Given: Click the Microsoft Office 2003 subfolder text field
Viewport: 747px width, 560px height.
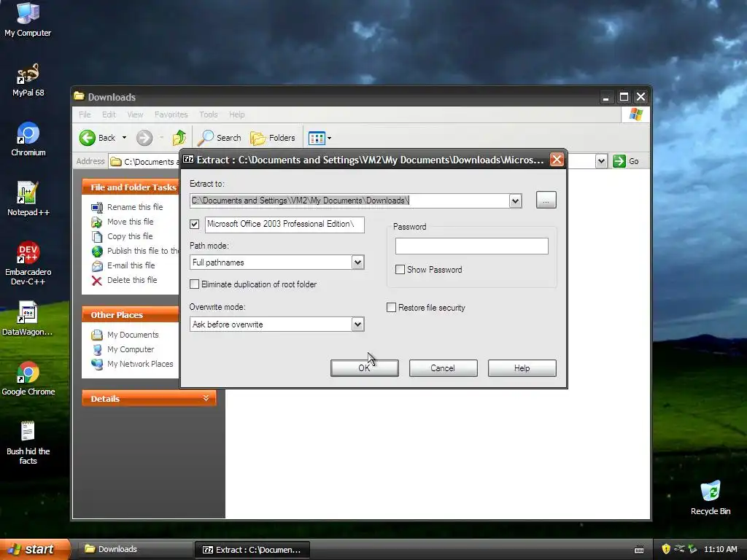Looking at the screenshot, I should coord(285,225).
